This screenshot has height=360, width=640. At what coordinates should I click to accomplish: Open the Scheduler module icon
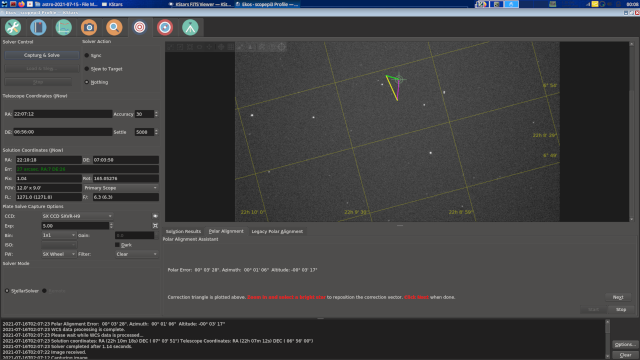click(x=38, y=27)
